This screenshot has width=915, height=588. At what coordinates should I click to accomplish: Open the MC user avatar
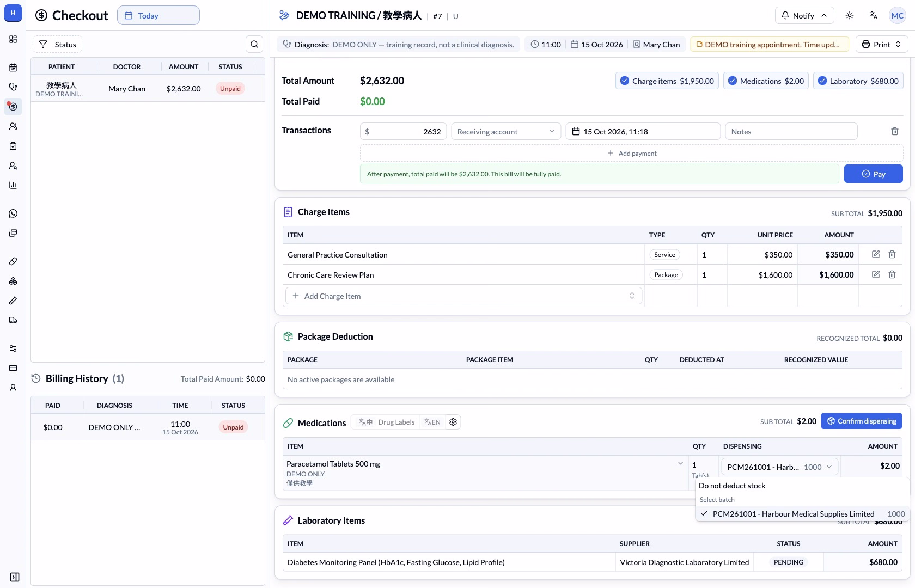coord(898,15)
